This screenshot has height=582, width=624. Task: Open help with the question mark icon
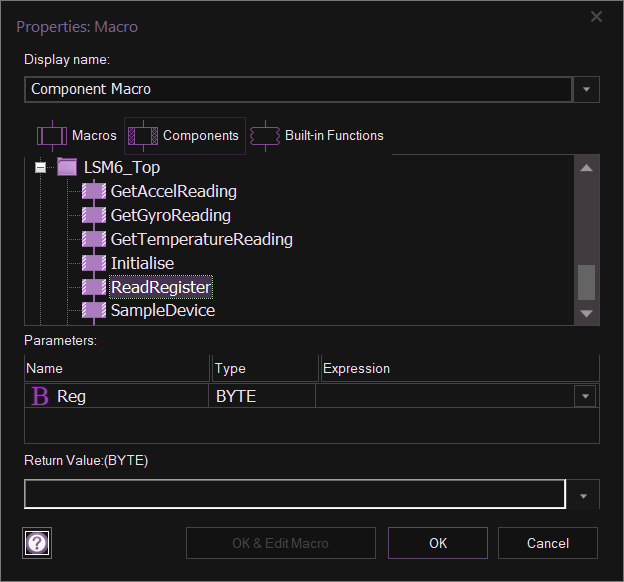pos(37,543)
